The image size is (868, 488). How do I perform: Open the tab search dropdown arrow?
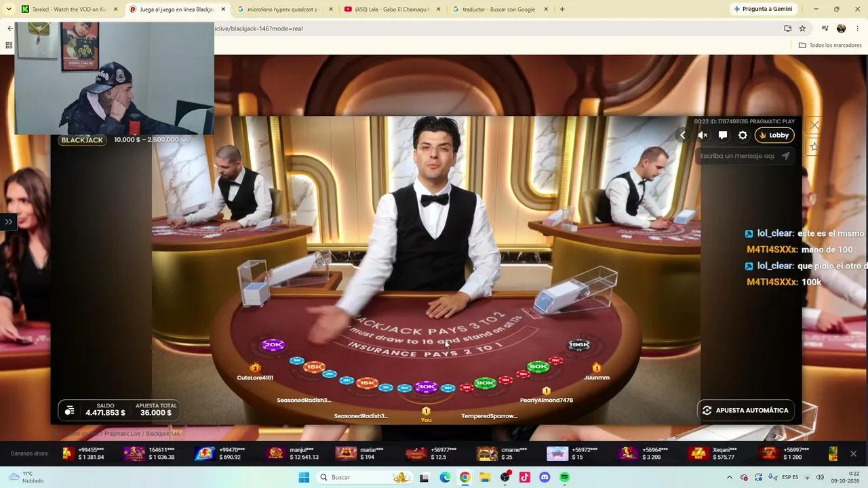click(x=9, y=9)
